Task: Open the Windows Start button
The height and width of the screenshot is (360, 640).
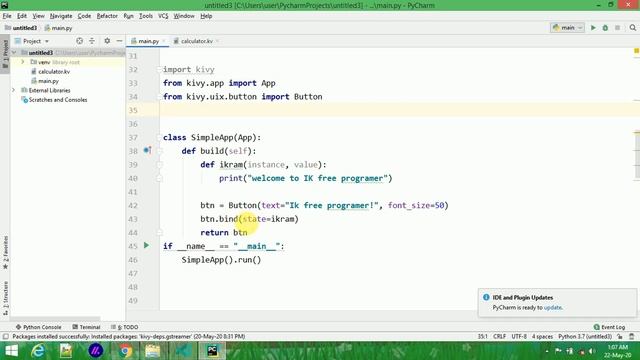Action: coord(11,351)
